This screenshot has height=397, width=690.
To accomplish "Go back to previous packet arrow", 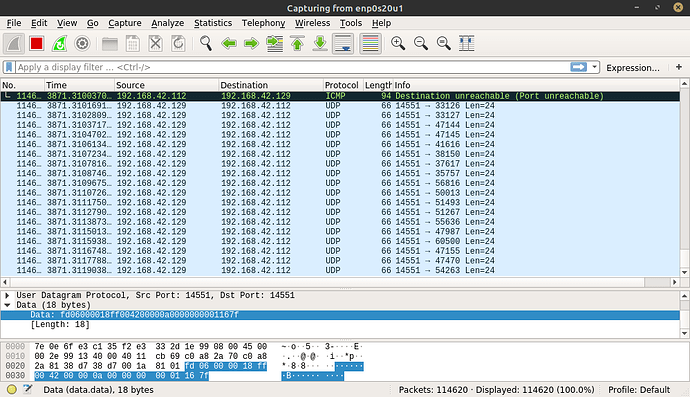I will coord(229,44).
